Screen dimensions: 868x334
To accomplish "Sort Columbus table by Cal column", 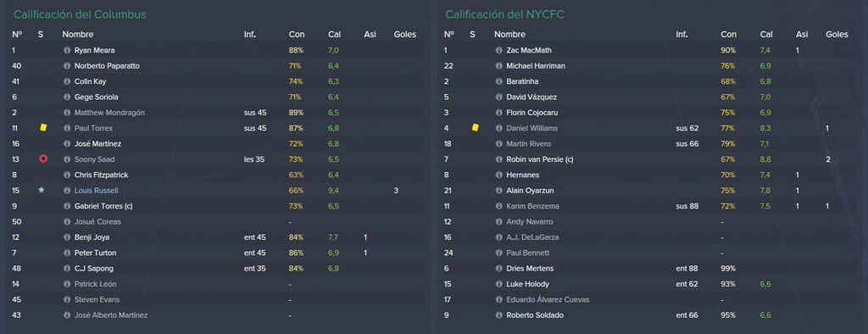I will click(x=334, y=35).
